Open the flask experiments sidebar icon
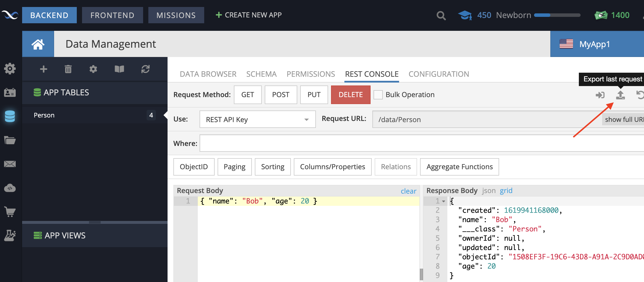 10,235
